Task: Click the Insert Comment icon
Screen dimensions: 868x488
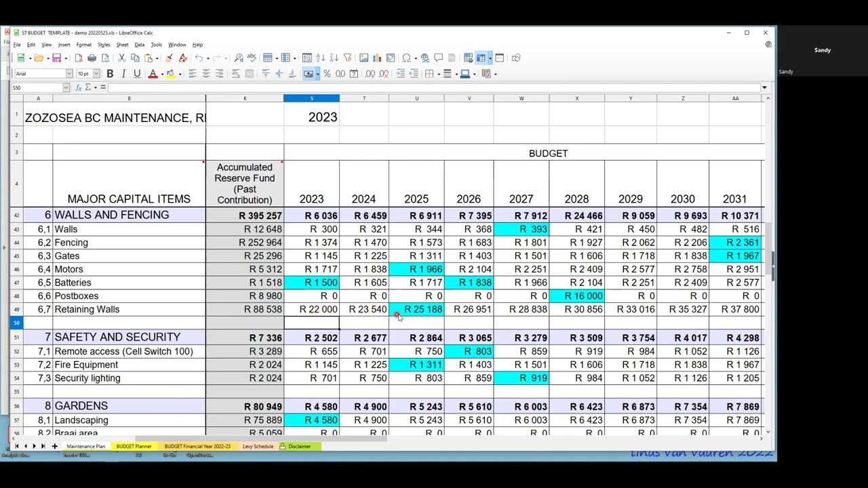Action: click(x=438, y=58)
